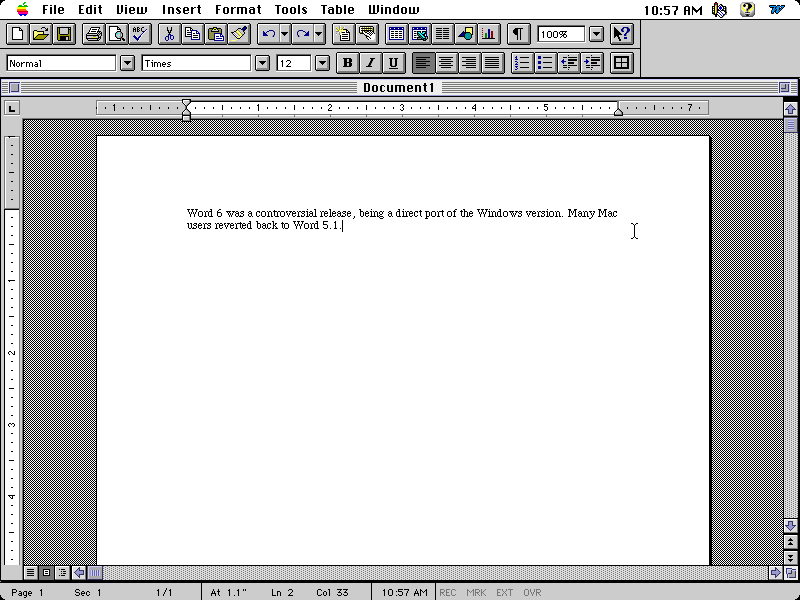800x600 pixels.
Task: Apply numbered list formatting
Action: [x=522, y=63]
